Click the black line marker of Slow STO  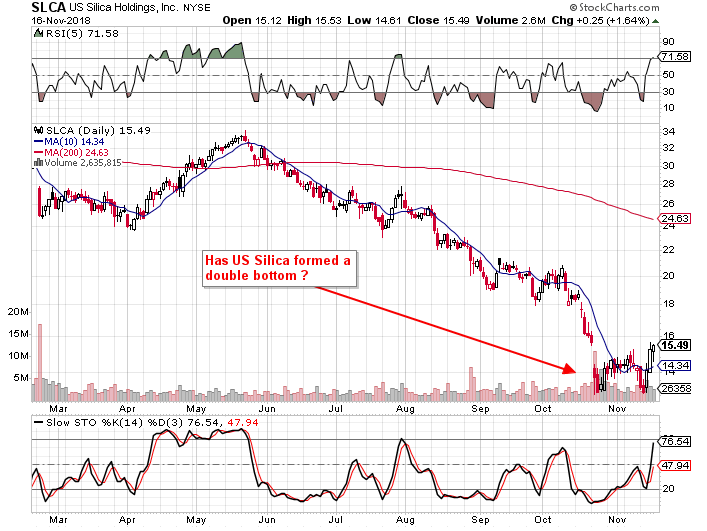coord(39,423)
